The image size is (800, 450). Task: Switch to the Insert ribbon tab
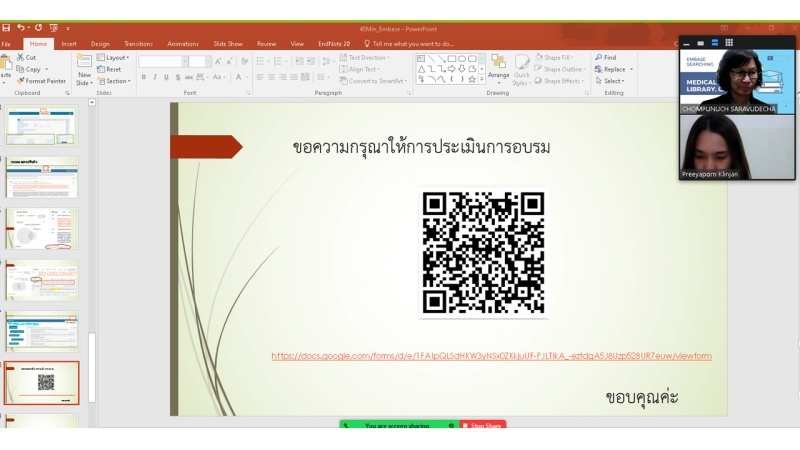[x=69, y=44]
